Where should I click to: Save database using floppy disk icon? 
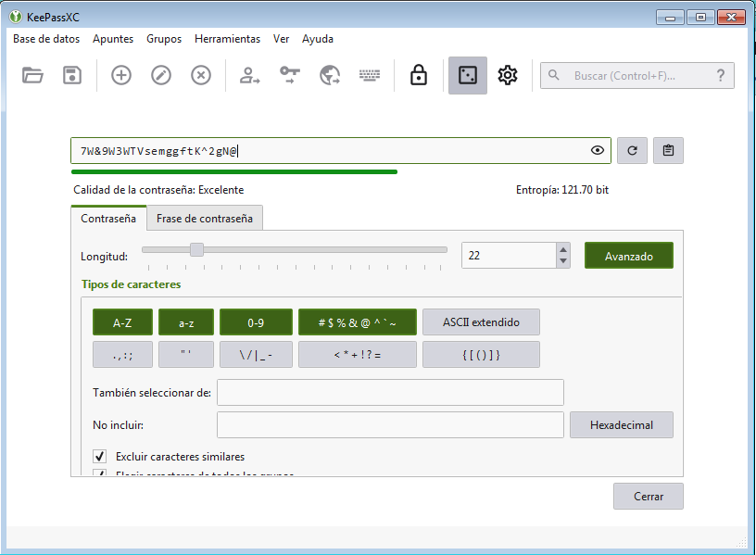[72, 75]
